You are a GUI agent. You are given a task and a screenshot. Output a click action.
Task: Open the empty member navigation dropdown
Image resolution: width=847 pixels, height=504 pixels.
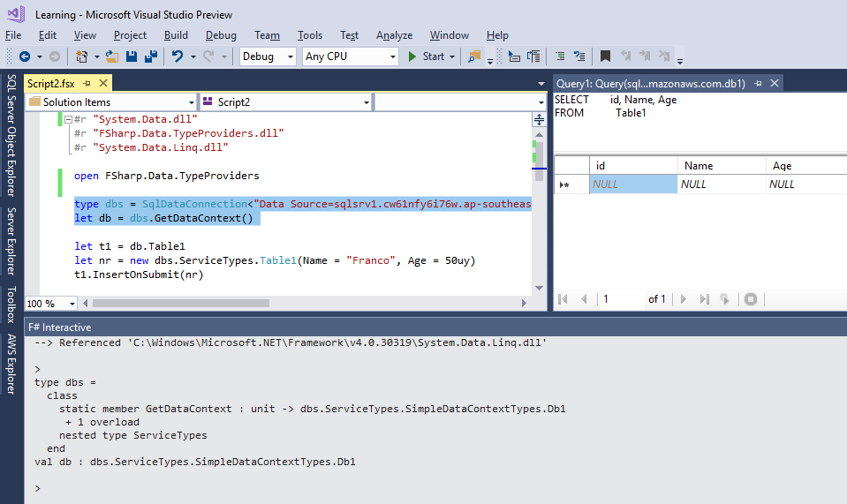[x=460, y=102]
